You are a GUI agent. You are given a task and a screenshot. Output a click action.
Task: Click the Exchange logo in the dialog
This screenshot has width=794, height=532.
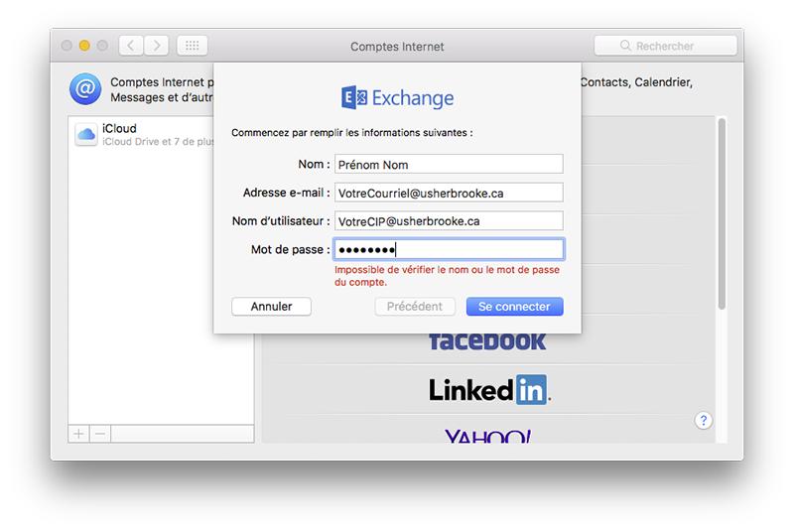tap(397, 97)
